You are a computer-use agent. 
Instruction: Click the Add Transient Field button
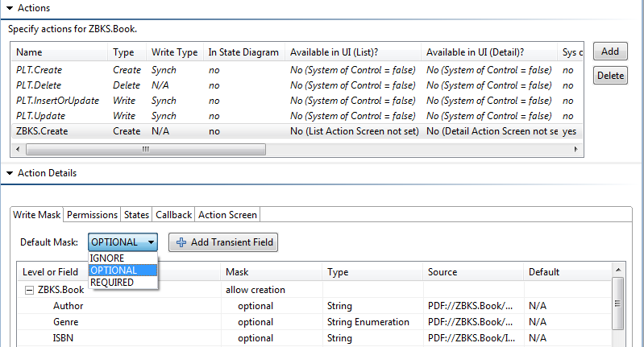pyautogui.click(x=223, y=242)
